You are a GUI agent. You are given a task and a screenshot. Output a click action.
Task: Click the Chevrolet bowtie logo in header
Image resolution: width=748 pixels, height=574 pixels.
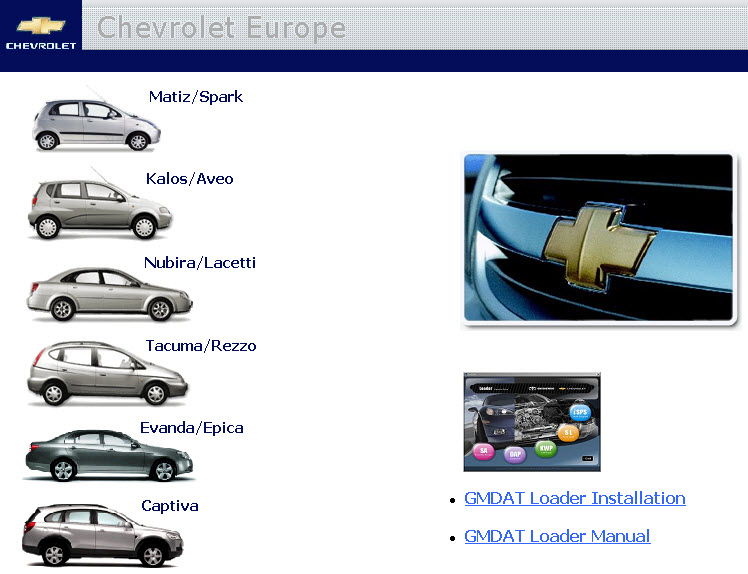[x=40, y=26]
